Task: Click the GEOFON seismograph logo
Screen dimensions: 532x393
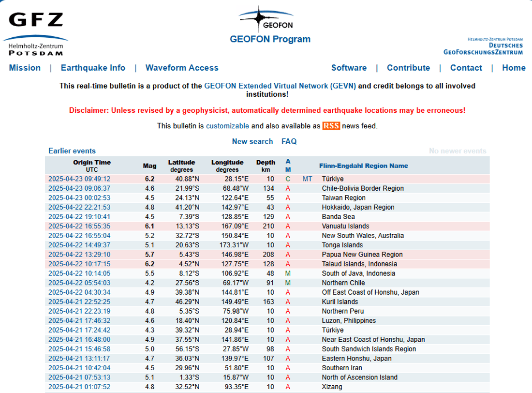Action: 266,19
